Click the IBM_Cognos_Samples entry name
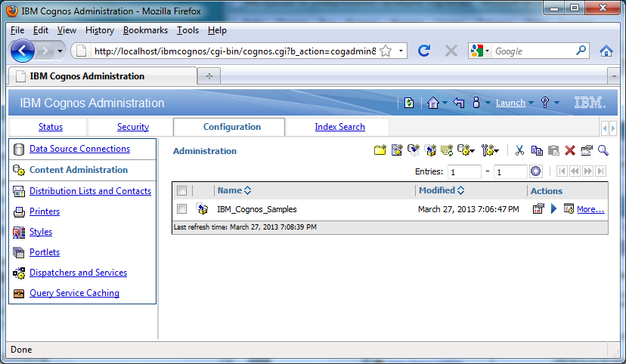Screen dimensions: 626x364 [257, 209]
